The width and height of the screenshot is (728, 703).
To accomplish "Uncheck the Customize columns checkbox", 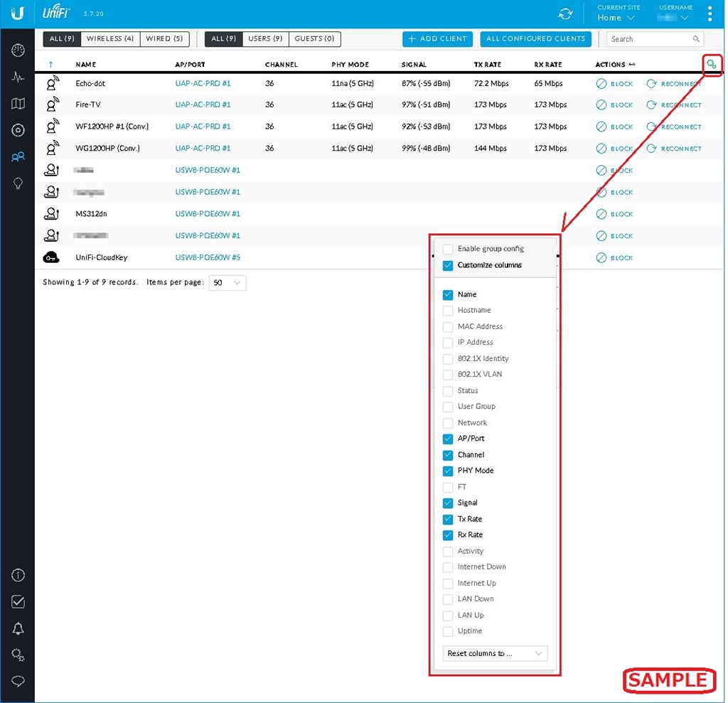I will click(448, 265).
